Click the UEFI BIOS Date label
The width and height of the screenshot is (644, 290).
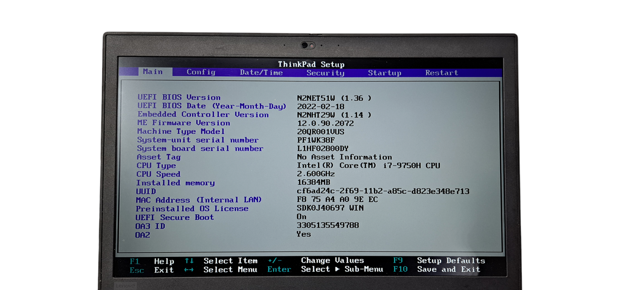212,106
